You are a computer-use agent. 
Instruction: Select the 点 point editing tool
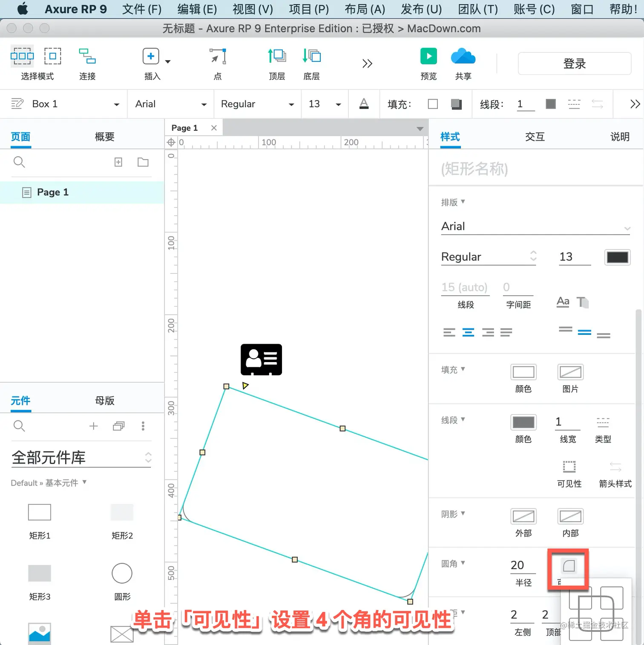pyautogui.click(x=218, y=56)
